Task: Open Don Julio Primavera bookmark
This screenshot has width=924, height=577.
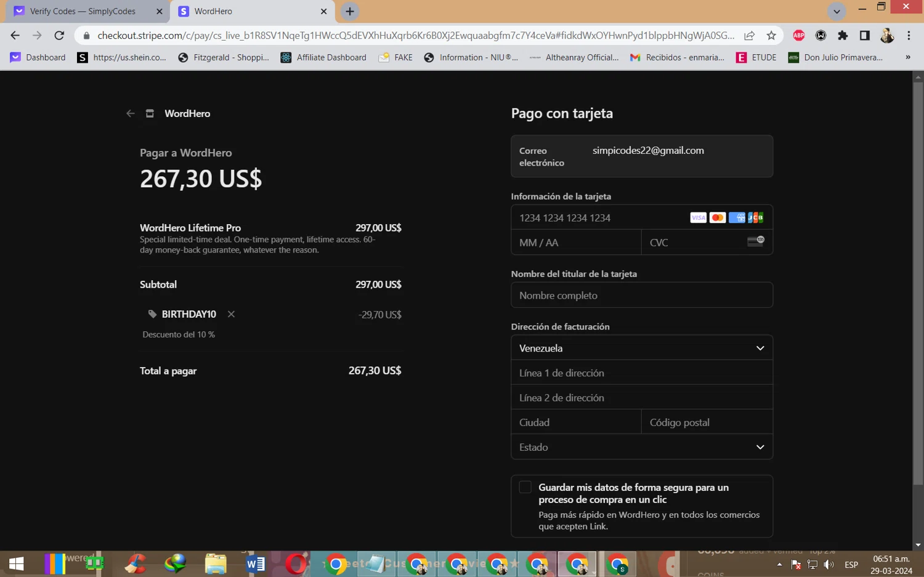Action: point(835,57)
